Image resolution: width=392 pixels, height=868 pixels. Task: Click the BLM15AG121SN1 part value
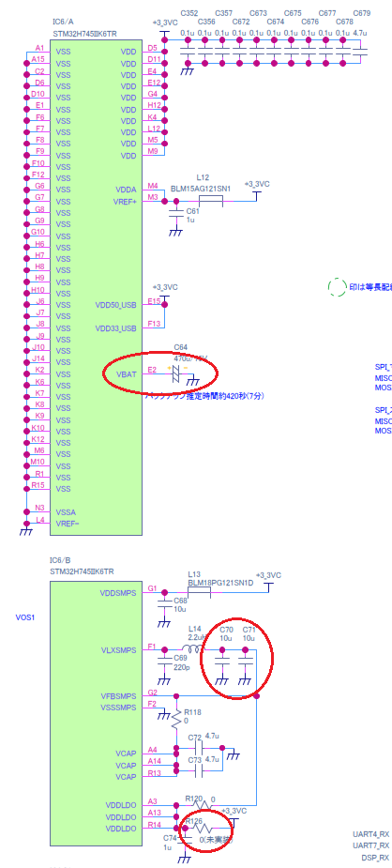200,189
